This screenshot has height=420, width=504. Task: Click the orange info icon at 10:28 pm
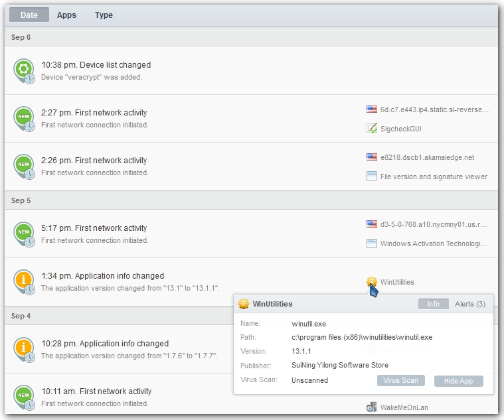coord(24,348)
